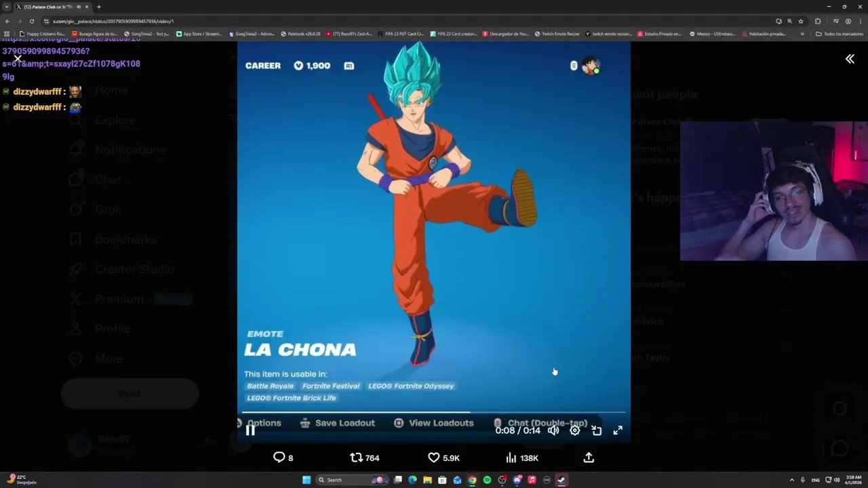Open the Windows Start menu

tap(307, 480)
